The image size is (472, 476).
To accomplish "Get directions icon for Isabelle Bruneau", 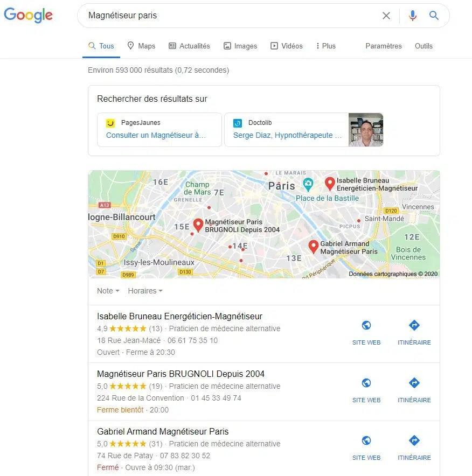I will pos(414,325).
